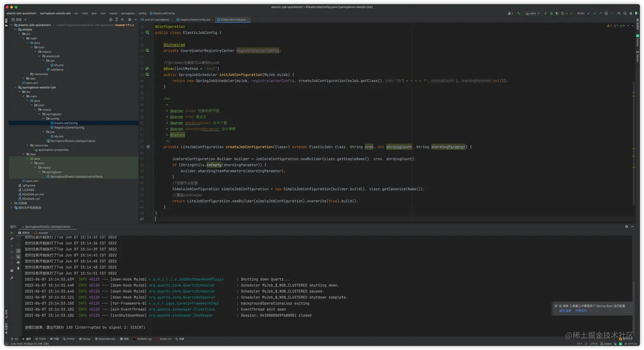The height and width of the screenshot is (350, 644).
Task: Pin the Run tab with the pin icon
Action: [x=11, y=278]
